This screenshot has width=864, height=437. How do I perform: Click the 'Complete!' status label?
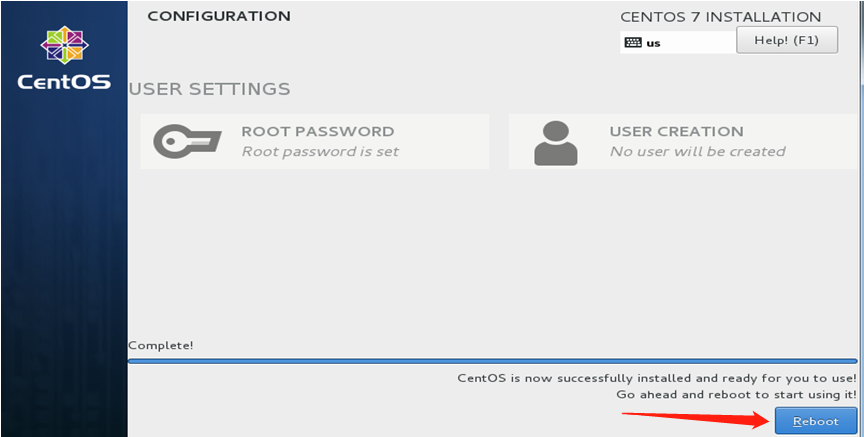161,346
